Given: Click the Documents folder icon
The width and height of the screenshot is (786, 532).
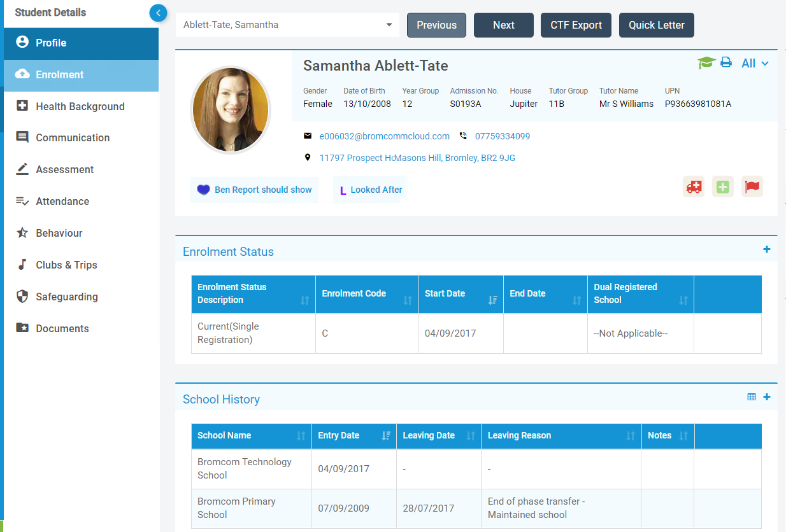Looking at the screenshot, I should pyautogui.click(x=22, y=328).
